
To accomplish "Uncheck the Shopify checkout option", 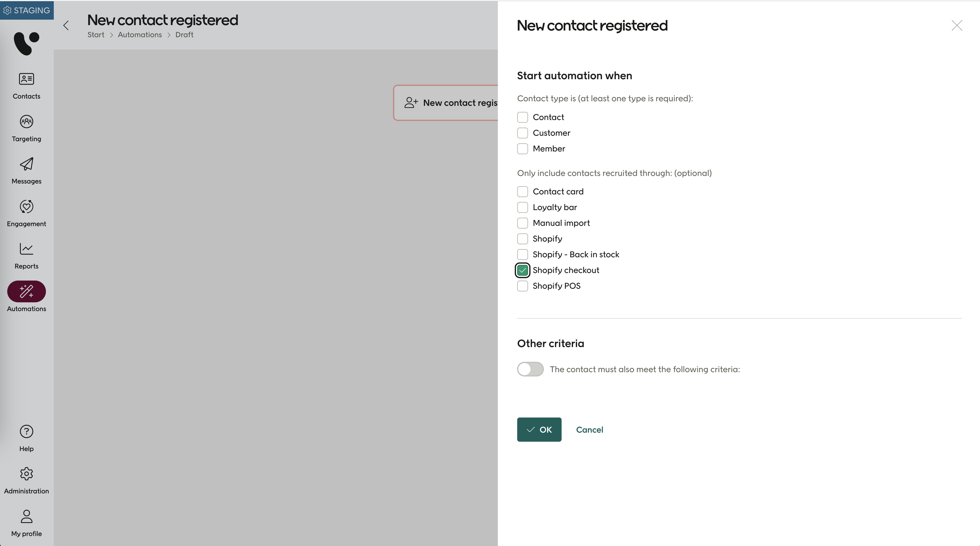I will (522, 270).
